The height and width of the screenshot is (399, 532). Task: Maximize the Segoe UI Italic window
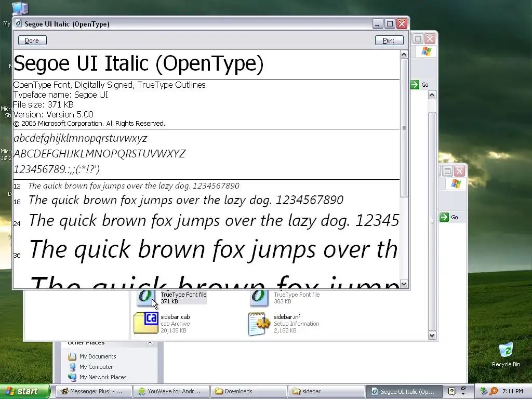point(390,24)
